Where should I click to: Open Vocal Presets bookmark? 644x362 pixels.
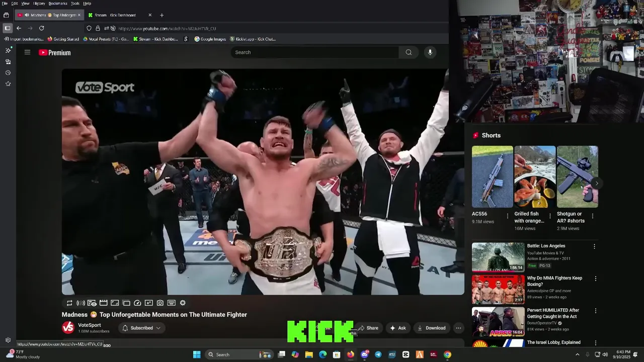pyautogui.click(x=106, y=39)
